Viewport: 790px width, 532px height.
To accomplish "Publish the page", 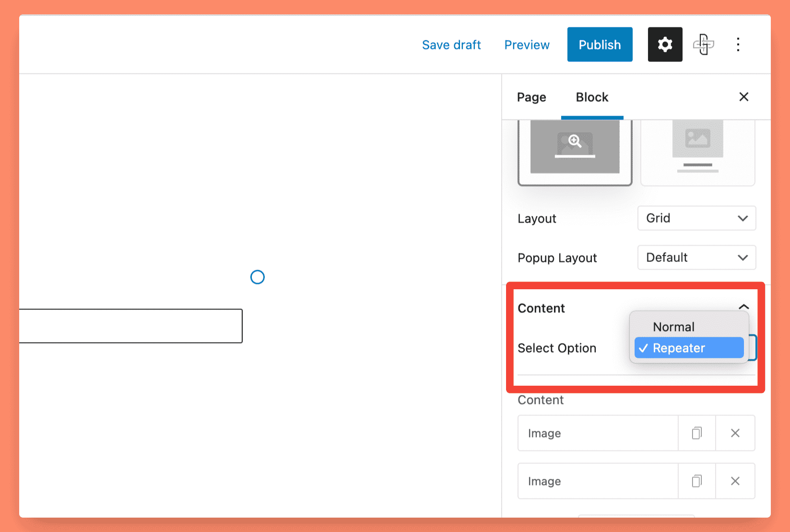I will 600,44.
